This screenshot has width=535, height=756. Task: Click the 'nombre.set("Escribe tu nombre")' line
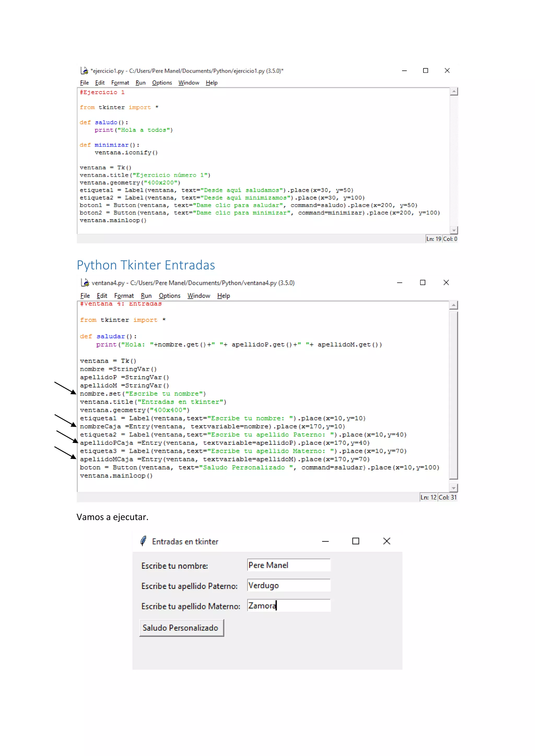point(143,393)
